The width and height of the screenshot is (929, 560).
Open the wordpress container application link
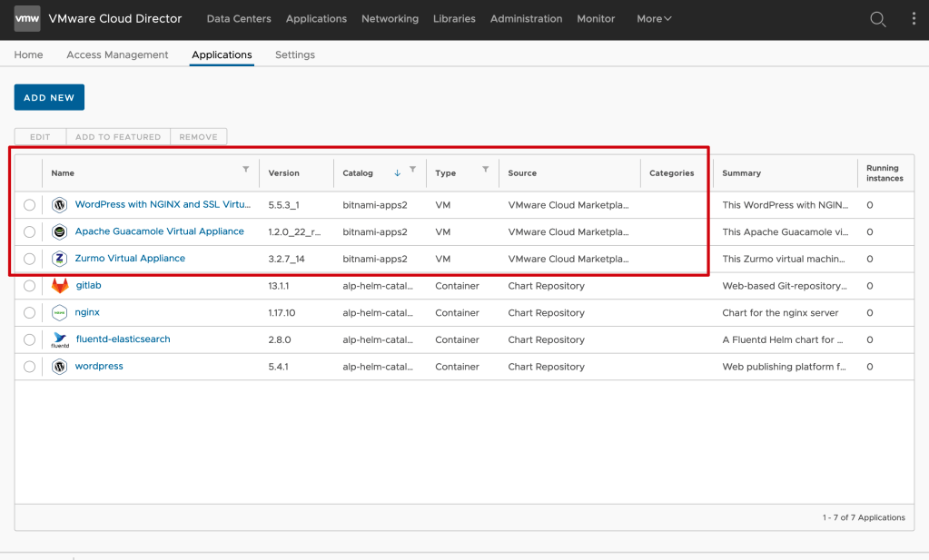tap(99, 367)
